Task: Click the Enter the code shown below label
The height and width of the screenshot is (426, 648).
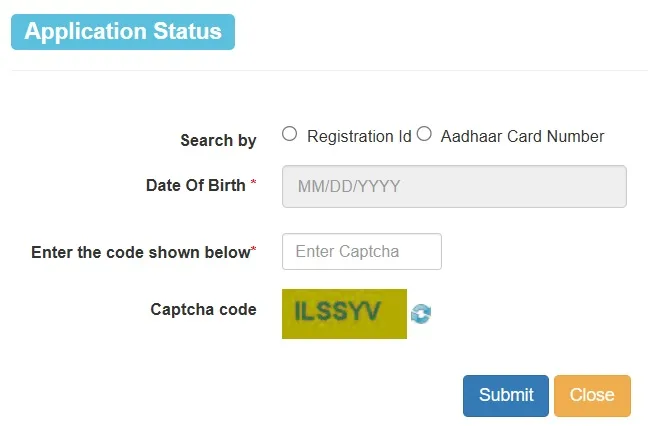Action: (140, 252)
